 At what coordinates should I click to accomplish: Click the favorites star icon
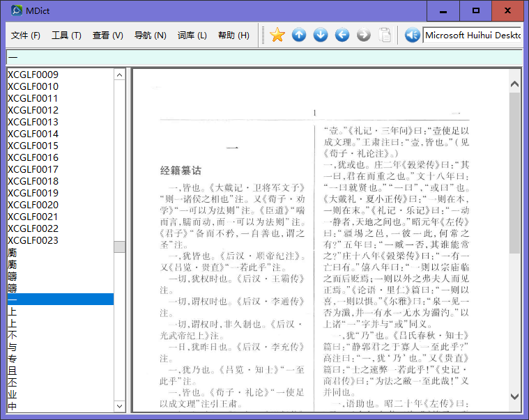pyautogui.click(x=277, y=35)
